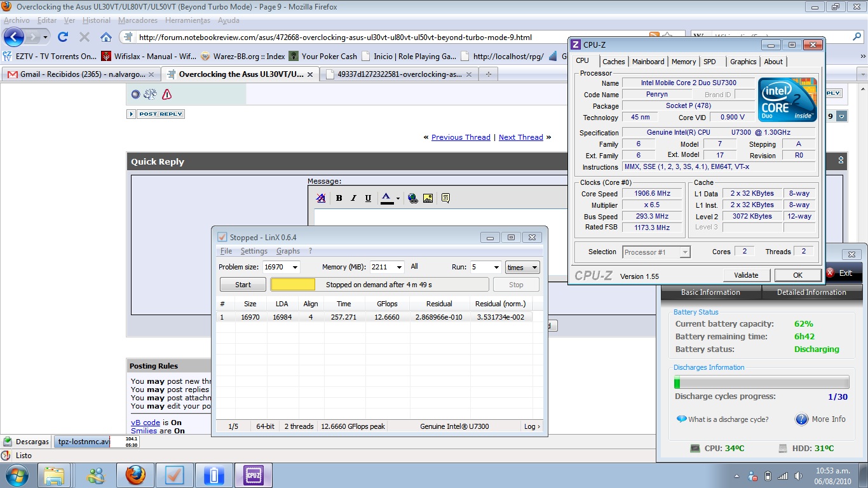Click the battery monitor taskbar icon

coord(214,475)
